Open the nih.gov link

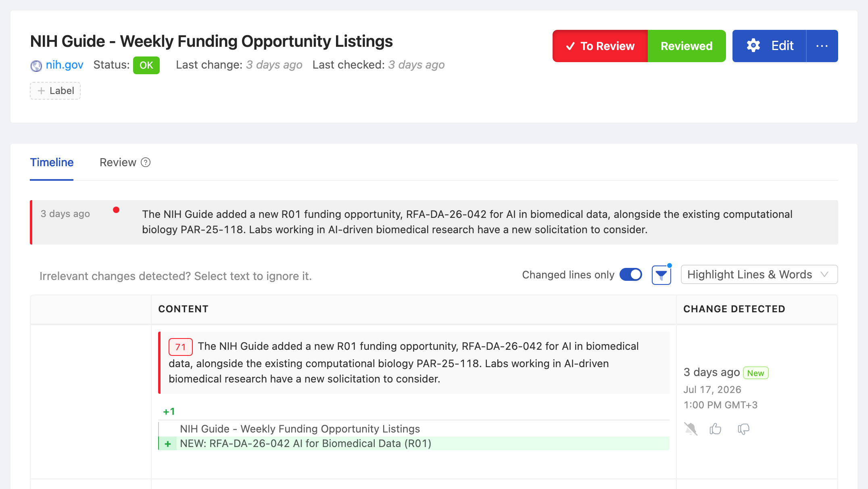(65, 65)
